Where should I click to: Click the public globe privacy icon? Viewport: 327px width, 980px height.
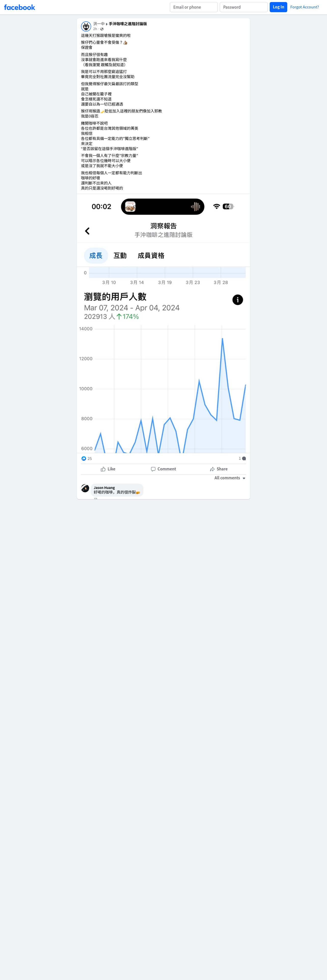tap(102, 29)
